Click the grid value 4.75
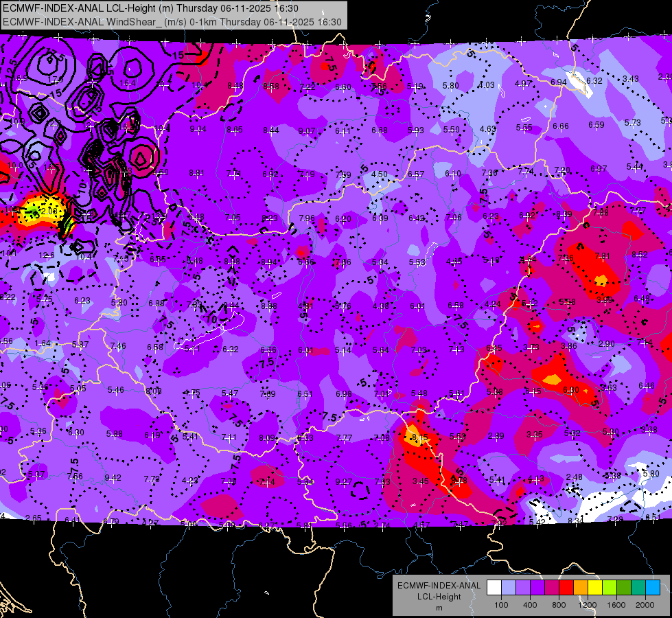This screenshot has width=672, height=618. coord(192,393)
